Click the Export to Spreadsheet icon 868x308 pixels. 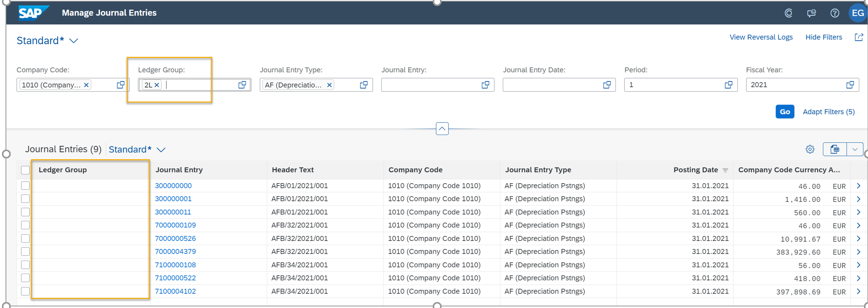(x=835, y=149)
